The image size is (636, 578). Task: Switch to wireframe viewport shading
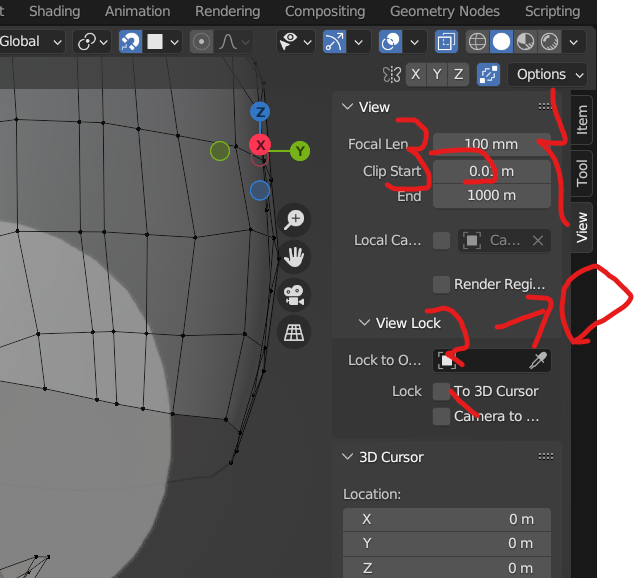click(x=477, y=41)
